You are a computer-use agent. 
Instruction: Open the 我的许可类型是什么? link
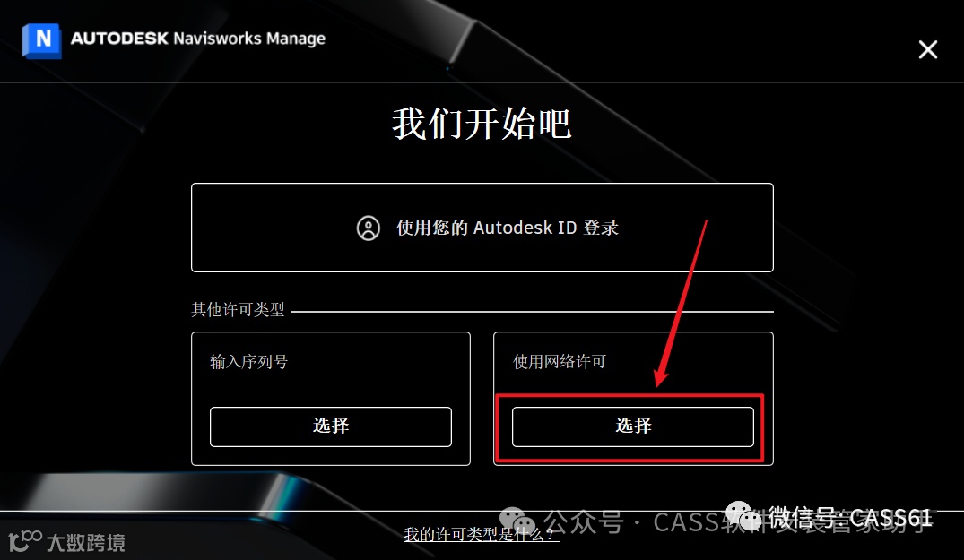(482, 534)
